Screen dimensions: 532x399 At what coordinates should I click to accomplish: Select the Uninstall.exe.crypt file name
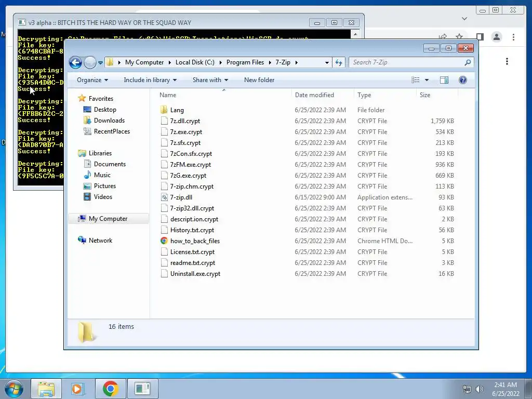click(x=195, y=274)
